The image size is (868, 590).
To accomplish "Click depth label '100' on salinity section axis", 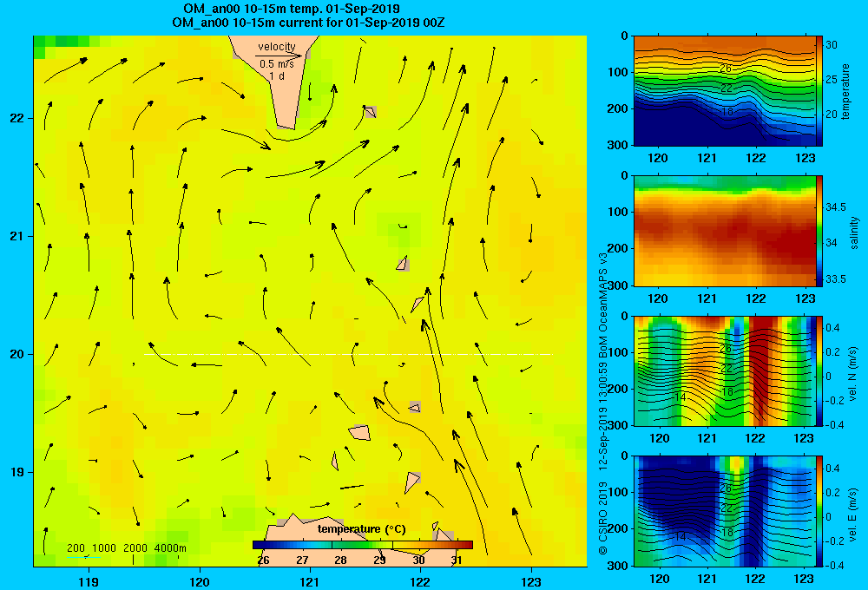I will (x=619, y=212).
